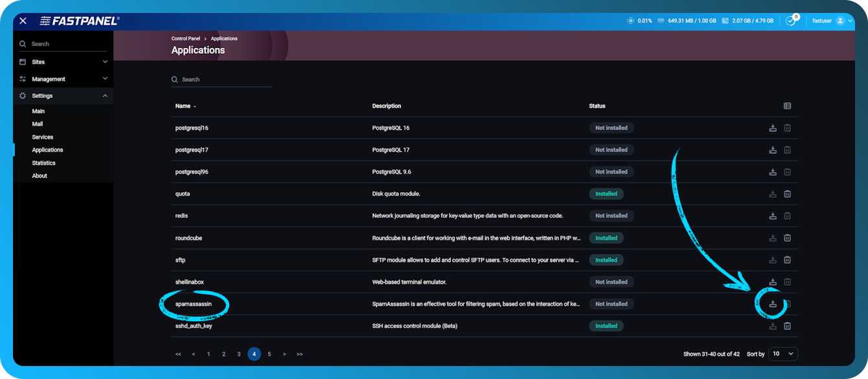Screen dimensions: 868x379
Task: Install the spamassassin application
Action: [x=772, y=304]
